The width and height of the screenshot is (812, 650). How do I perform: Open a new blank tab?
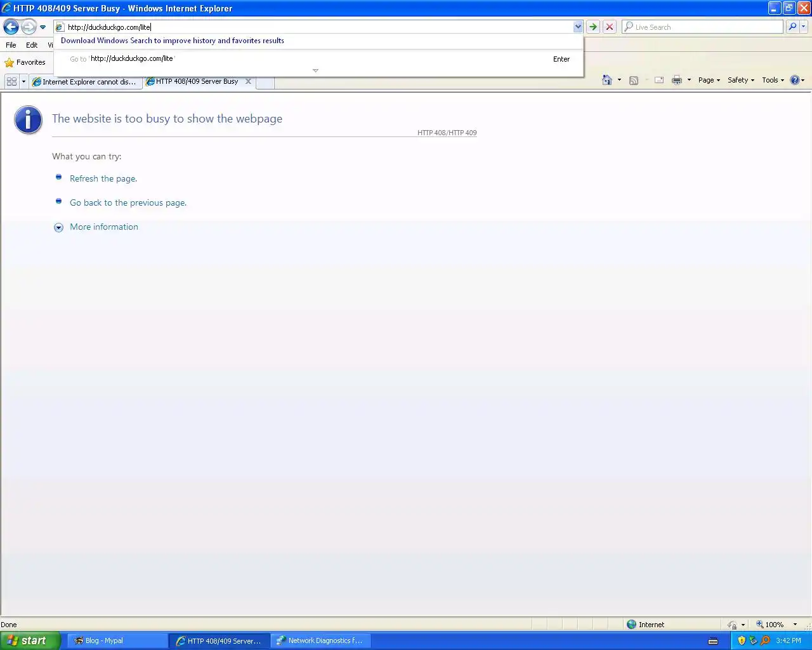pyautogui.click(x=265, y=82)
